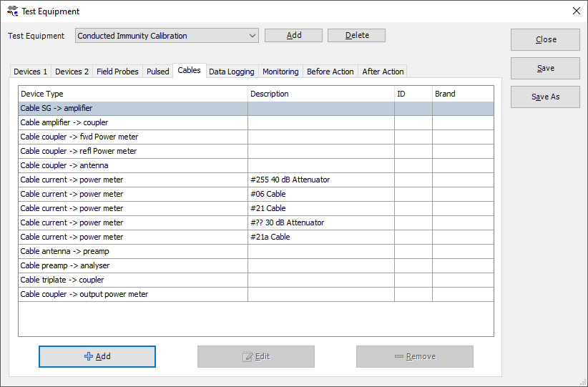
Task: Select the Cable amplifier -> coupler row
Action: click(256, 122)
